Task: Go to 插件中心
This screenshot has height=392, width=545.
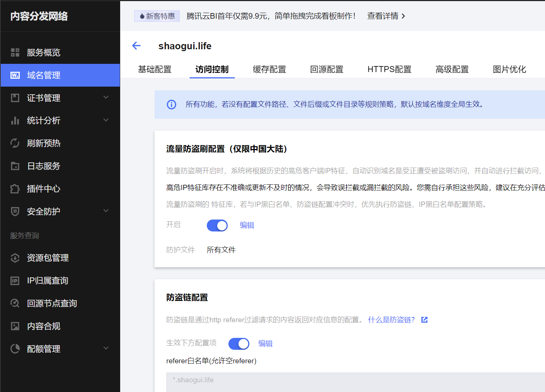Action: [x=44, y=189]
